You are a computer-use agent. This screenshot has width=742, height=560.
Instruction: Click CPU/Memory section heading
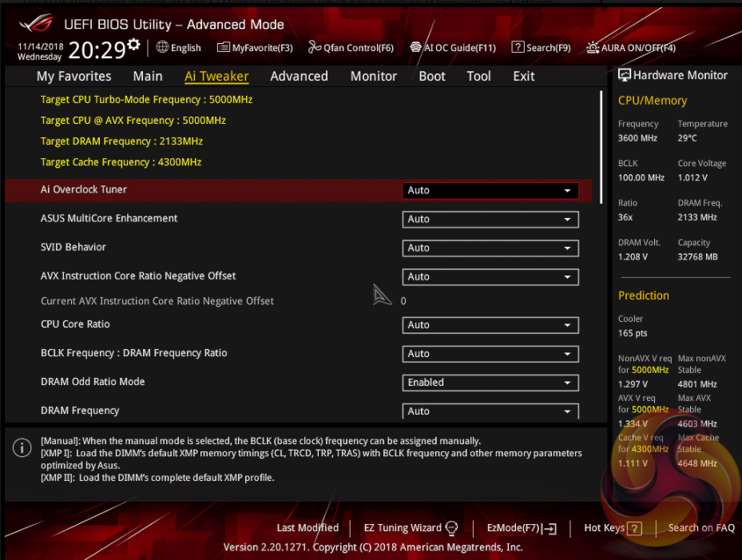point(653,101)
